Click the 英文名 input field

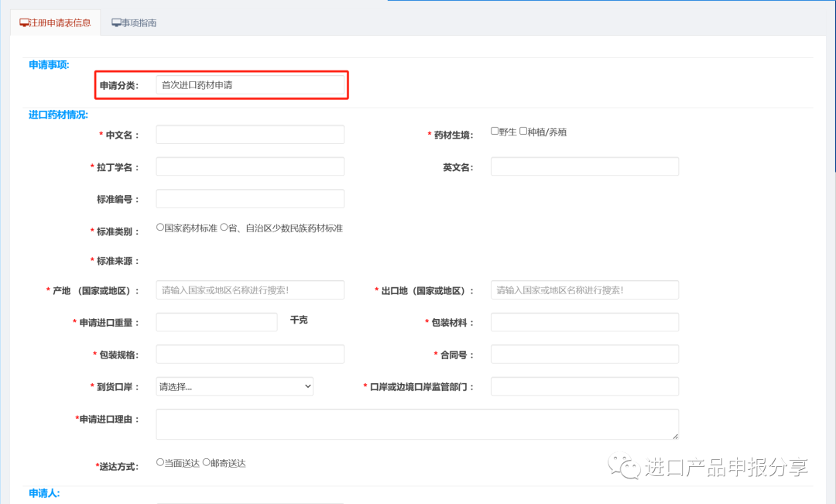[x=584, y=166]
